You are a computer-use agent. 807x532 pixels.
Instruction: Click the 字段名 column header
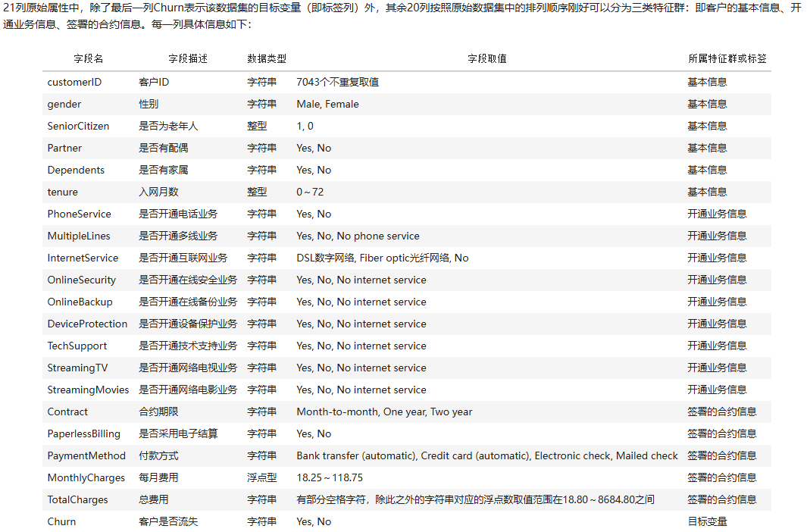point(88,58)
